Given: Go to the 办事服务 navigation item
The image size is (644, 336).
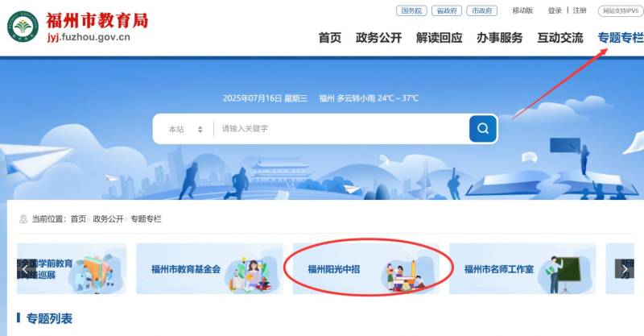Looking at the screenshot, I should [499, 38].
